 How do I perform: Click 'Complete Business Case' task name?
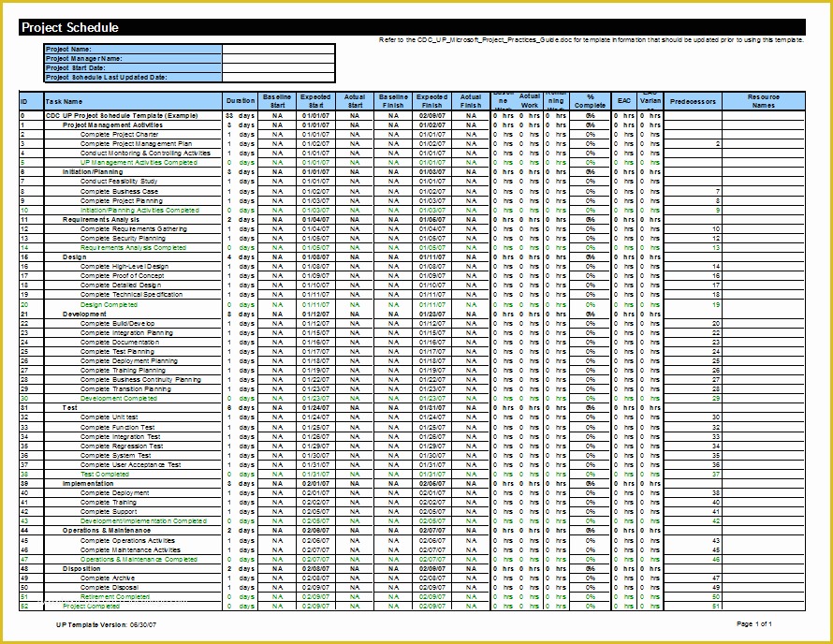[119, 191]
